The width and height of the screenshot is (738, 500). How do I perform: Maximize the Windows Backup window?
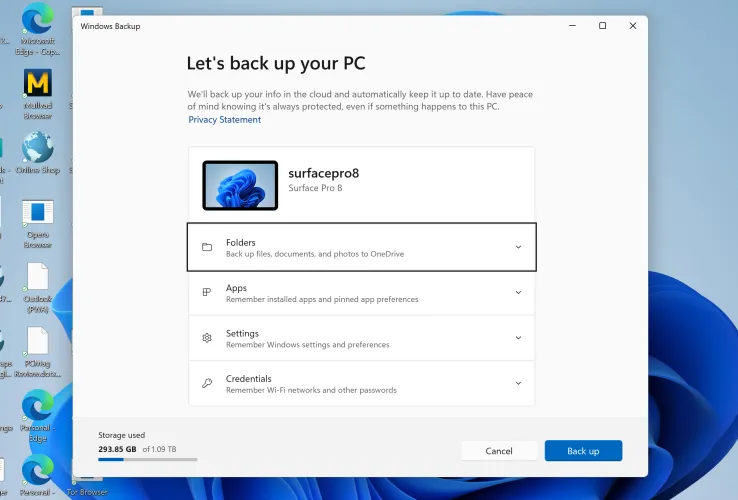tap(602, 26)
